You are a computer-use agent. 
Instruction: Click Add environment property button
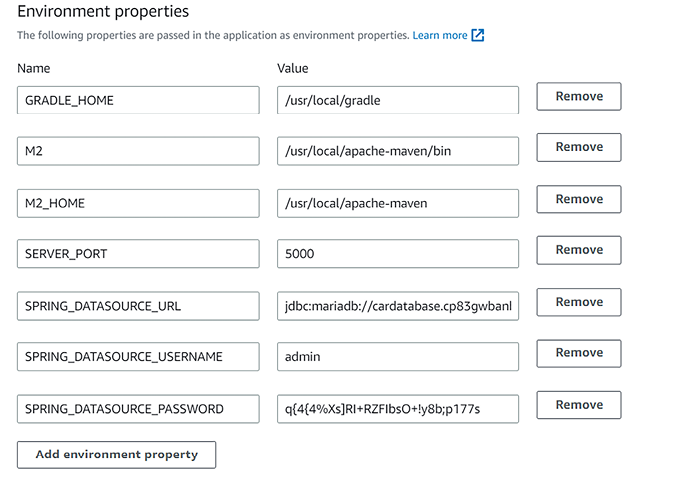click(116, 454)
